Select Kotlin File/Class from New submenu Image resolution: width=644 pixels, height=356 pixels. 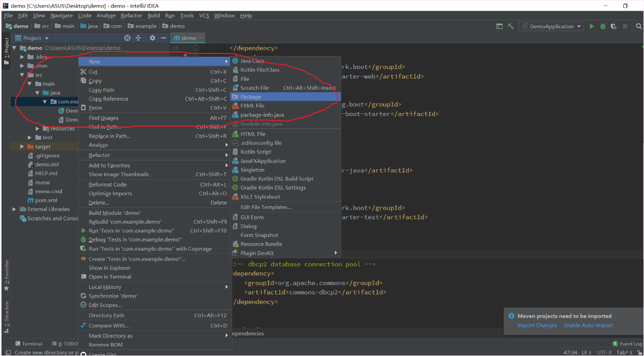[285, 70]
